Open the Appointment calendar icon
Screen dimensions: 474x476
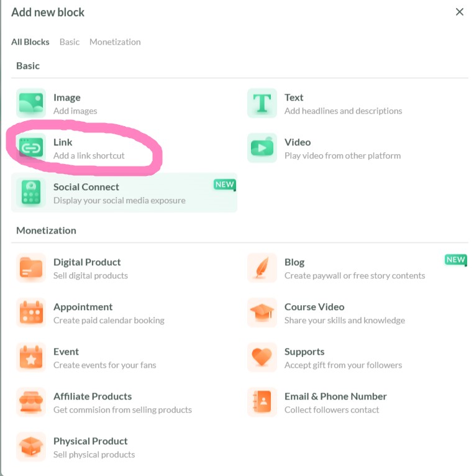click(31, 313)
